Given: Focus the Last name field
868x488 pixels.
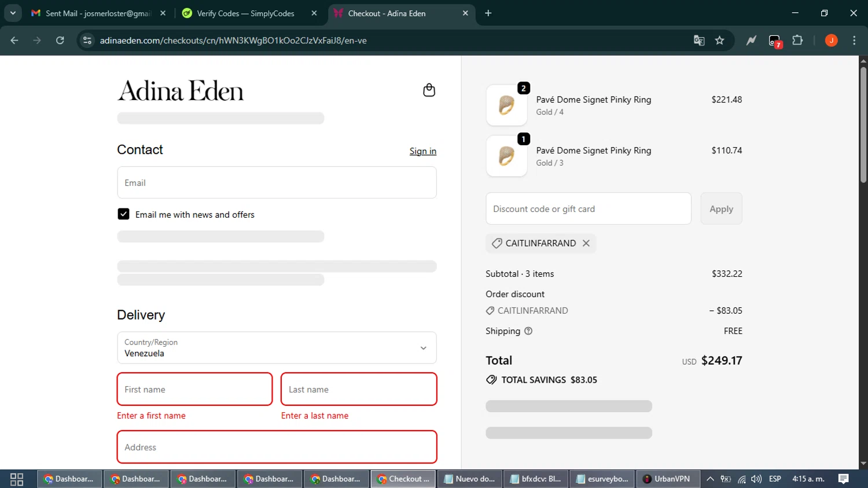Looking at the screenshot, I should (x=359, y=389).
